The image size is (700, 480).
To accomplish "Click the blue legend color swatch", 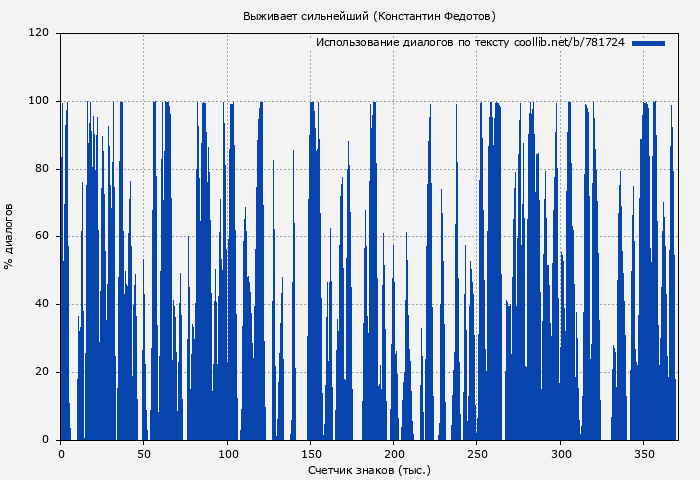I will click(648, 43).
